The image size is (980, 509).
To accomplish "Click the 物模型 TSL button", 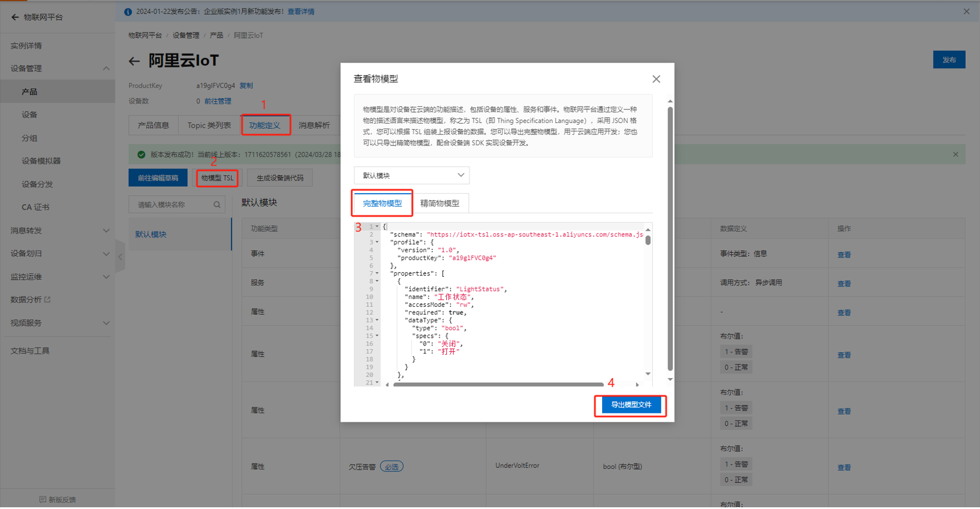I will coord(217,178).
